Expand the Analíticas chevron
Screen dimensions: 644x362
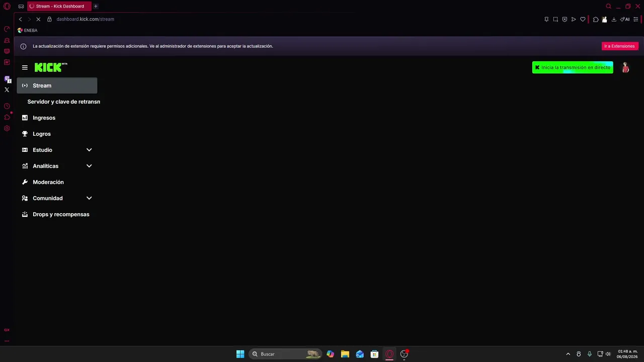tap(89, 166)
